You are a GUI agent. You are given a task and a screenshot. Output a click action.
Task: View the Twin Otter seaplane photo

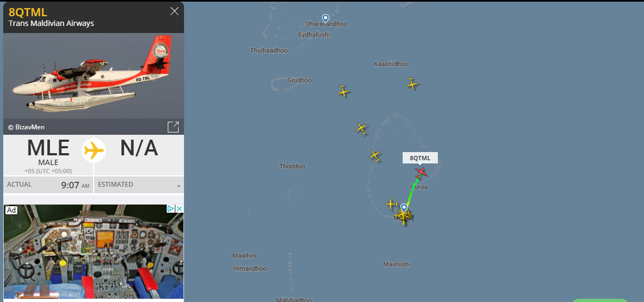tap(94, 76)
